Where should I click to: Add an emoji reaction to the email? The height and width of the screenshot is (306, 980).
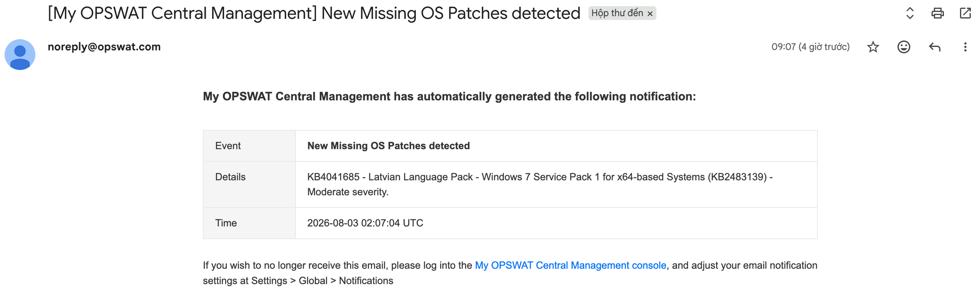[x=904, y=47]
